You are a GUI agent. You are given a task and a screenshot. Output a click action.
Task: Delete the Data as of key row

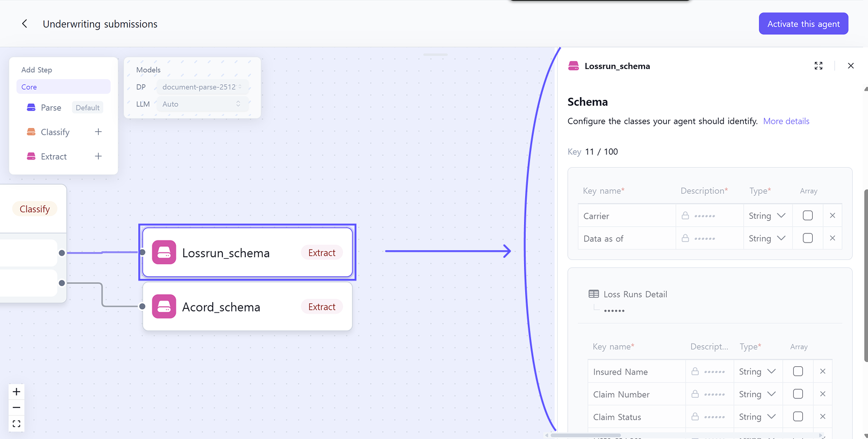833,238
